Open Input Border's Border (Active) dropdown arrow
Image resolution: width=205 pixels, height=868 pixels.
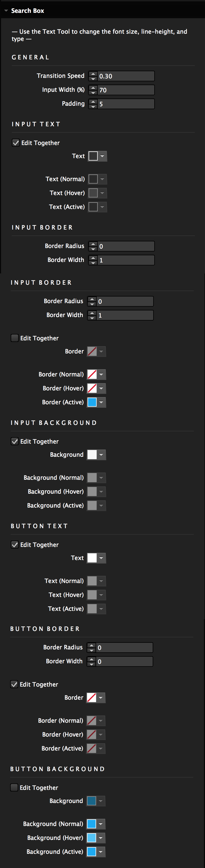[x=101, y=402]
